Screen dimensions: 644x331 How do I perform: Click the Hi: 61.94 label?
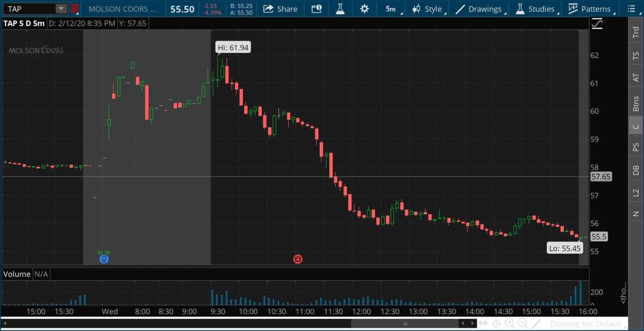(x=233, y=47)
